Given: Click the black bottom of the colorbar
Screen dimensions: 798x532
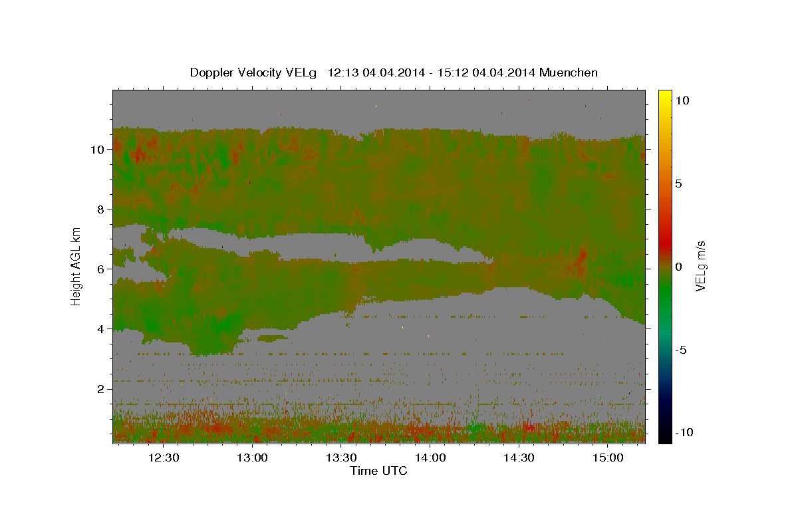Looking at the screenshot, I should coord(664,438).
